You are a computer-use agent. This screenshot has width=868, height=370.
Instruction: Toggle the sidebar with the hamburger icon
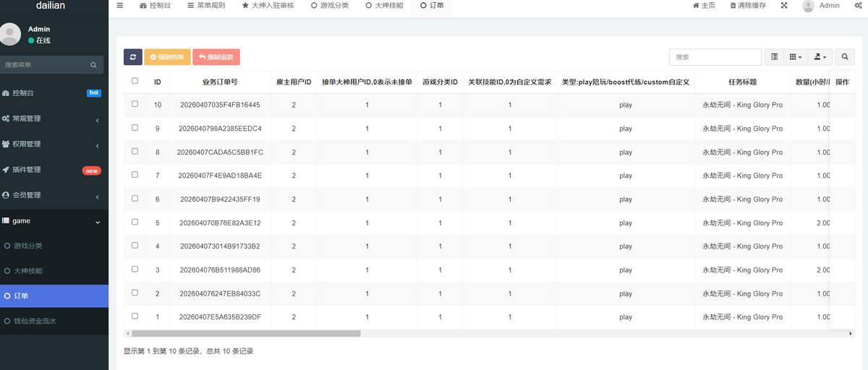(120, 5)
